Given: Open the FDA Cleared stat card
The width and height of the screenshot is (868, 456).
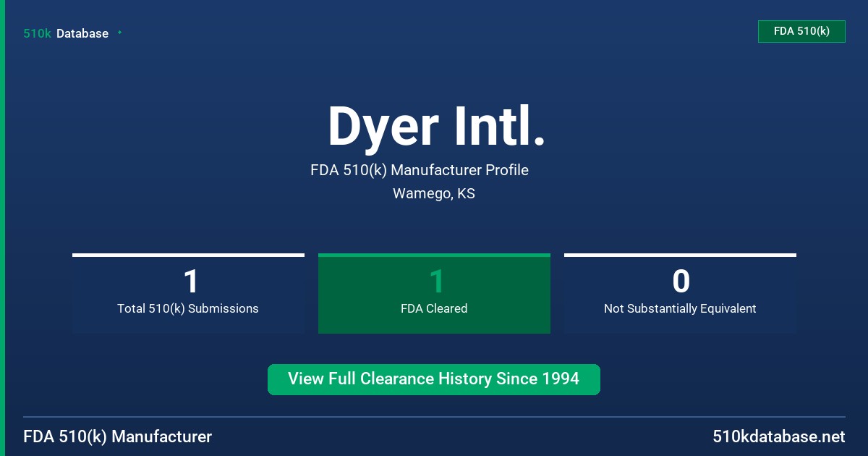Looking at the screenshot, I should [x=434, y=293].
